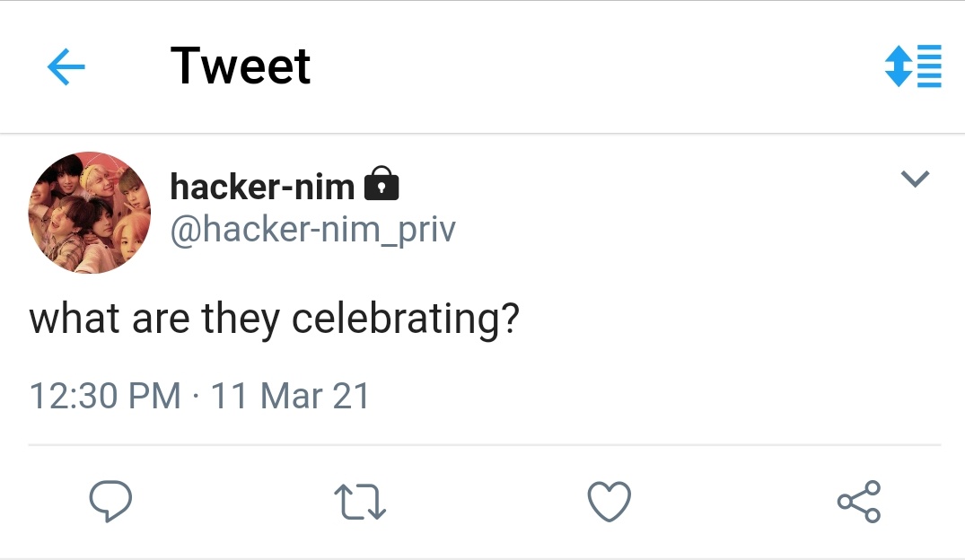Screen dimensions: 965x560
Task: Open the reply speech bubble icon
Action: click(x=110, y=501)
